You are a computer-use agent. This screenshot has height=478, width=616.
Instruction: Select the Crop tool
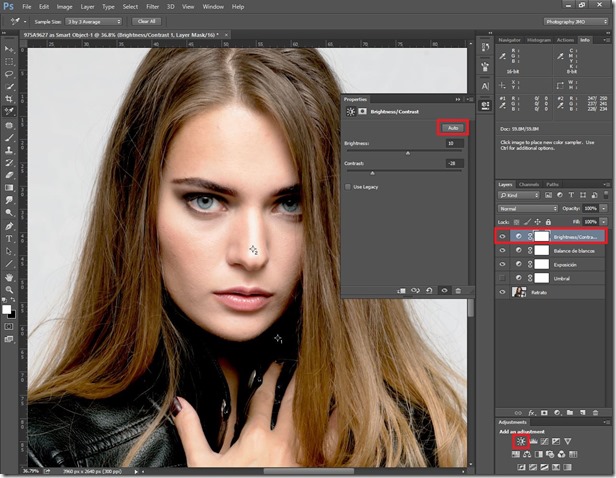tap(9, 99)
